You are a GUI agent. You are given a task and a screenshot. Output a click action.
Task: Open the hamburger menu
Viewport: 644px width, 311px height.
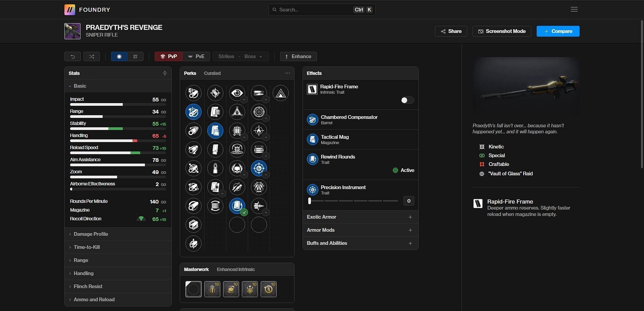pos(574,9)
